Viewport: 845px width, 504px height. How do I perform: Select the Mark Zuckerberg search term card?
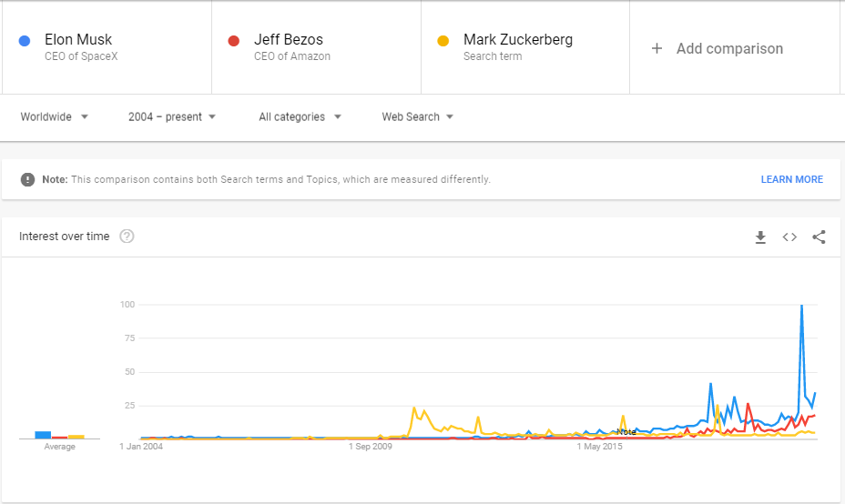point(525,47)
